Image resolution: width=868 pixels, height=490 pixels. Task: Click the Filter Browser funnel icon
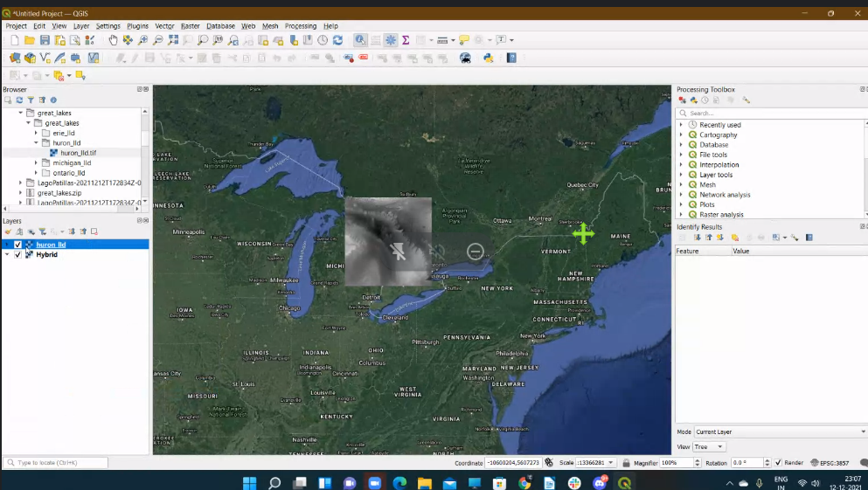31,100
